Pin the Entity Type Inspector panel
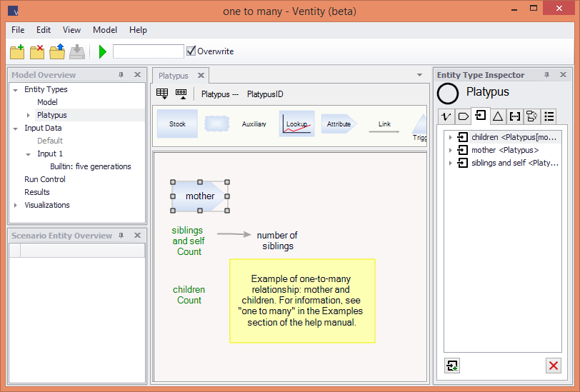 546,75
